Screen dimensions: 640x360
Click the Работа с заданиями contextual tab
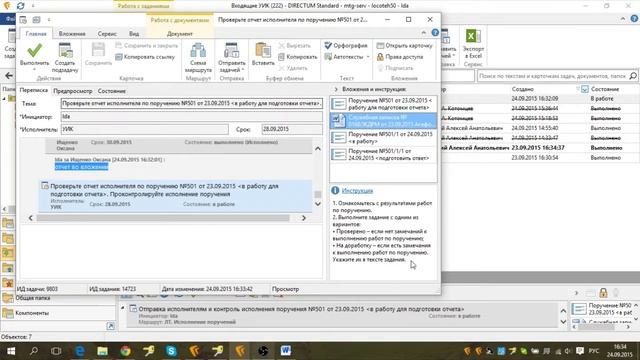143,6
